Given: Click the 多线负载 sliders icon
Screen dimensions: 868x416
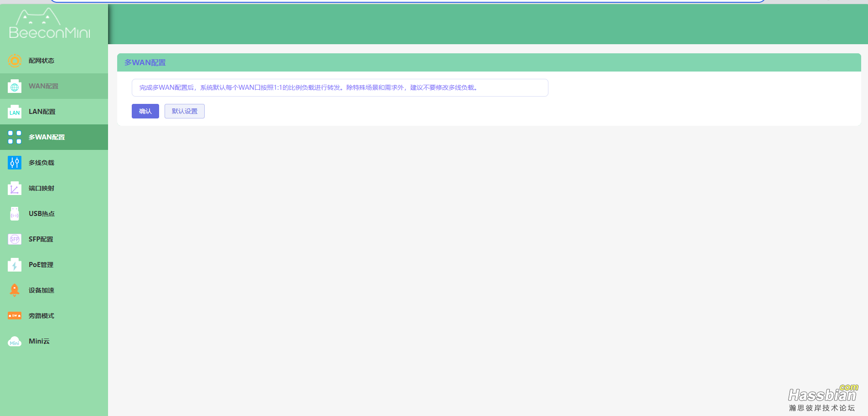Looking at the screenshot, I should click(x=15, y=163).
